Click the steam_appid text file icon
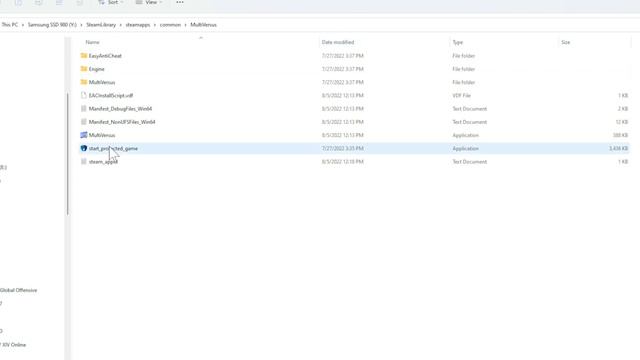 coord(84,162)
